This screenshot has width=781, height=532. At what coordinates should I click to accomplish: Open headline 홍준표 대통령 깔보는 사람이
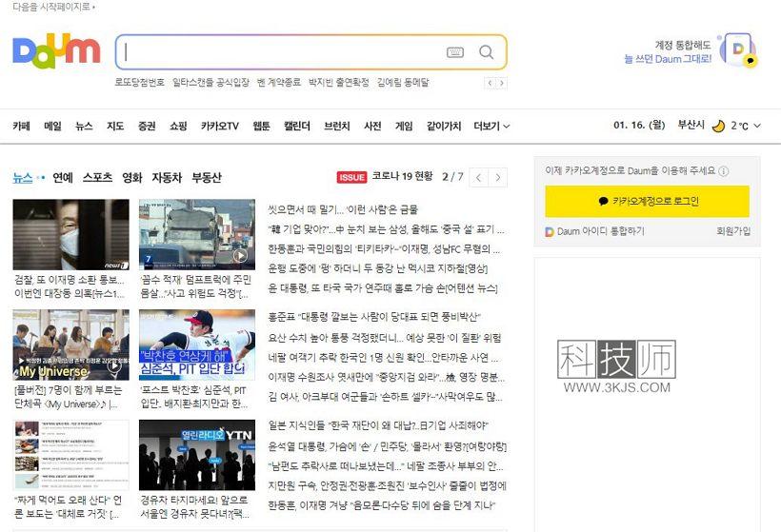point(374,317)
